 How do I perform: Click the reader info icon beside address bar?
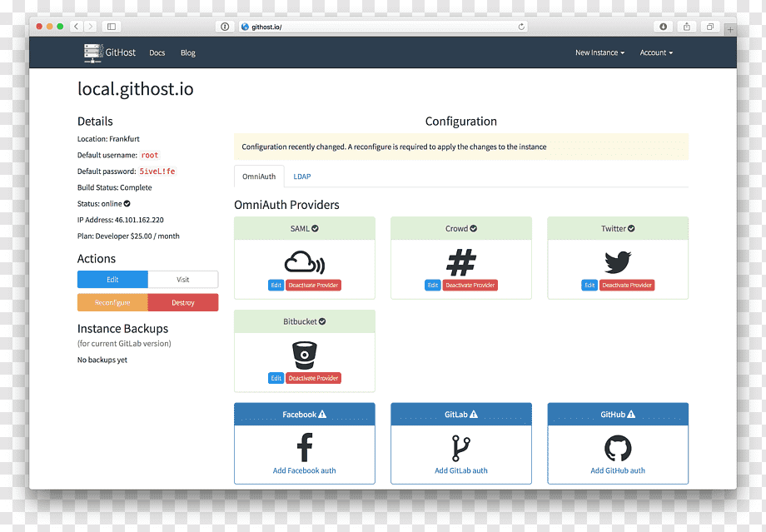click(225, 27)
